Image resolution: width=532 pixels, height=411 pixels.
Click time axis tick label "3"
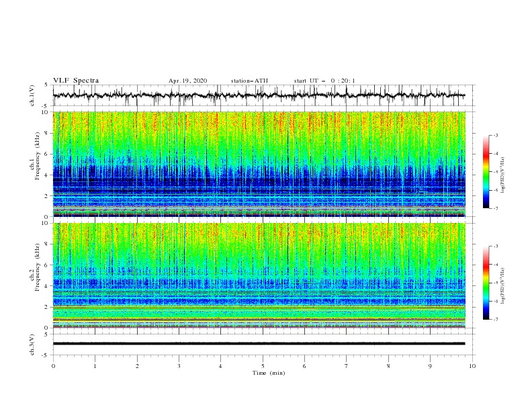[179, 366]
